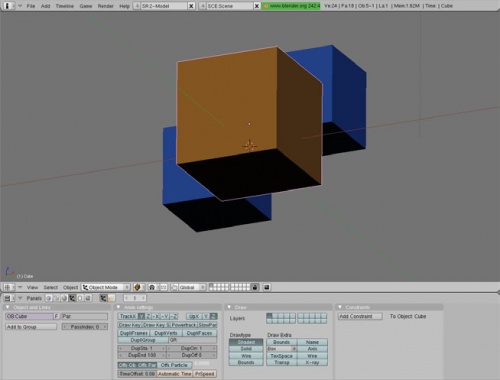
Task: Open the Object Mode dropdown
Action: click(106, 287)
